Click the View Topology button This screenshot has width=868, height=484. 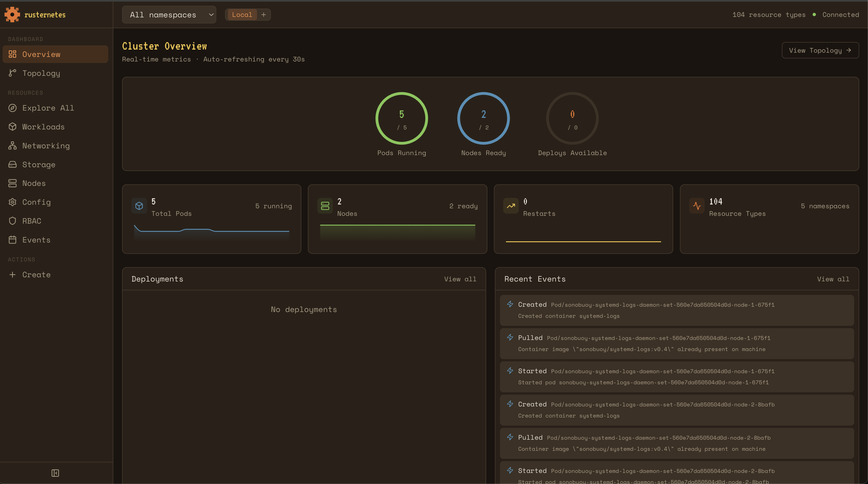click(820, 50)
